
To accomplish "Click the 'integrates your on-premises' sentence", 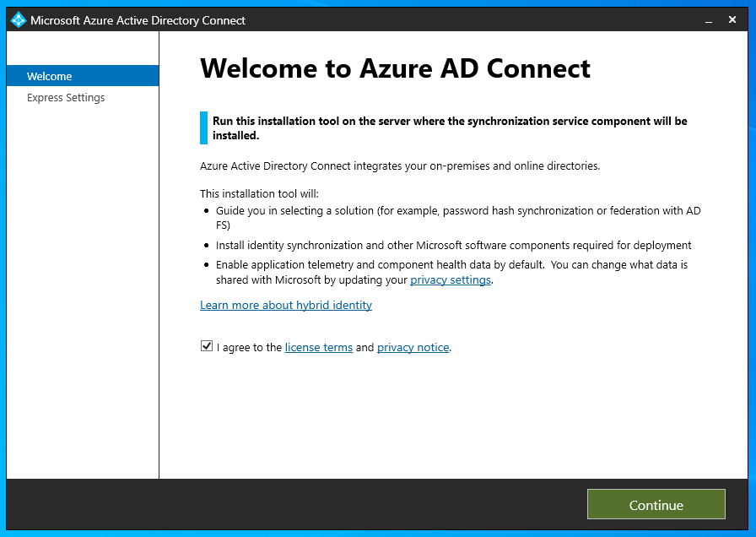I will pyautogui.click(x=400, y=166).
